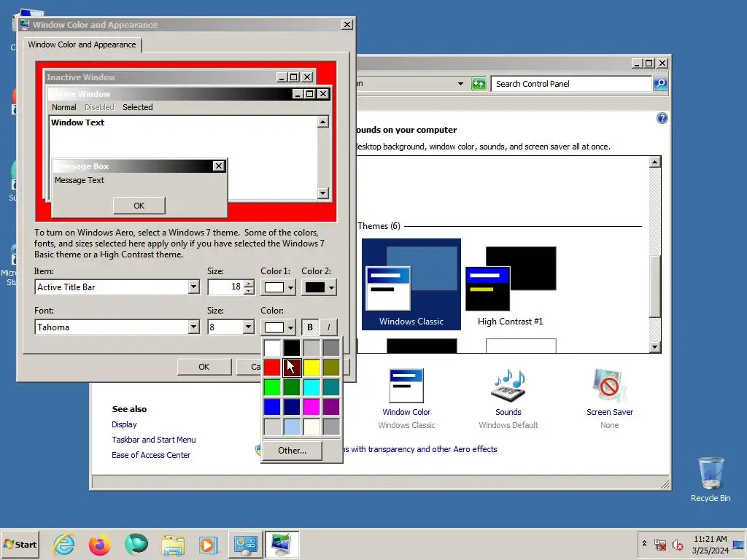The height and width of the screenshot is (560, 747).
Task: Open the Start menu
Action: click(x=20, y=544)
